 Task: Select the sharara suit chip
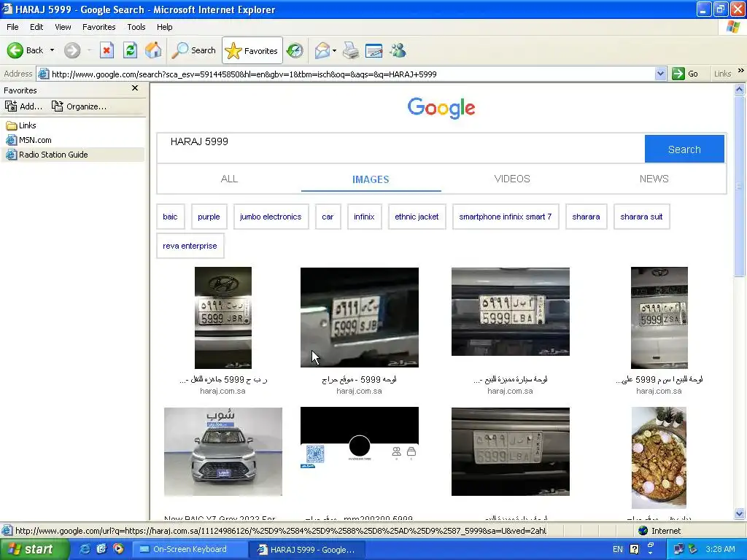[642, 217]
